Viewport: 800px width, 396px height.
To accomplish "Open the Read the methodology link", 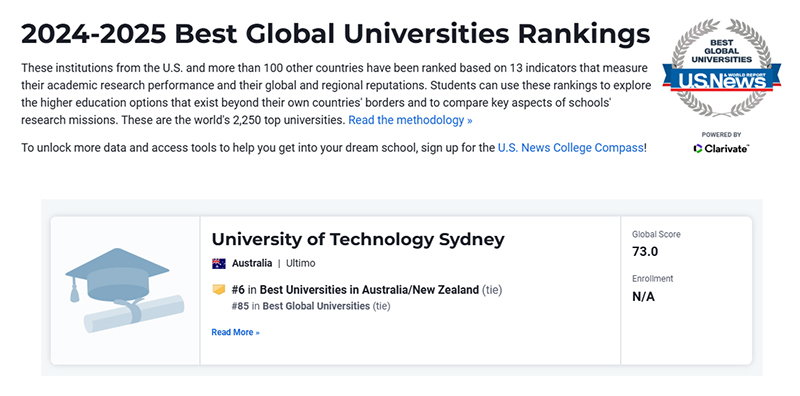I will coord(410,120).
